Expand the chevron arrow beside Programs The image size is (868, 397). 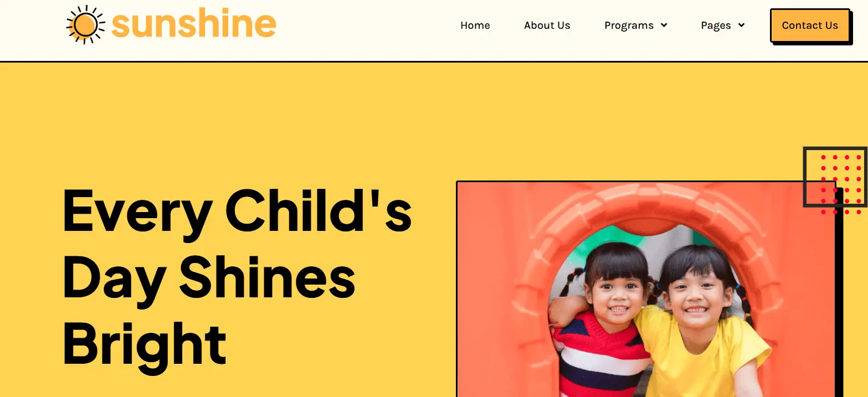(664, 25)
